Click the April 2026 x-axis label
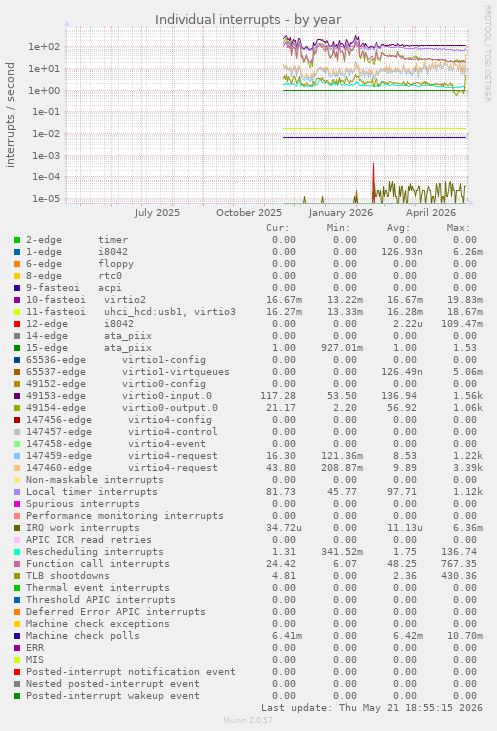Screen dimensions: 497x731 point(431,213)
